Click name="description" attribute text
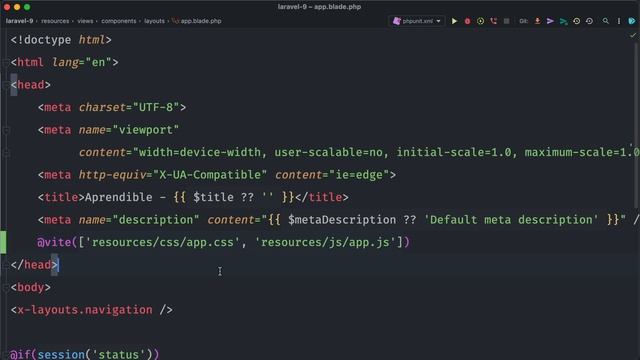Screen dimensions: 640x360 [x=139, y=220]
